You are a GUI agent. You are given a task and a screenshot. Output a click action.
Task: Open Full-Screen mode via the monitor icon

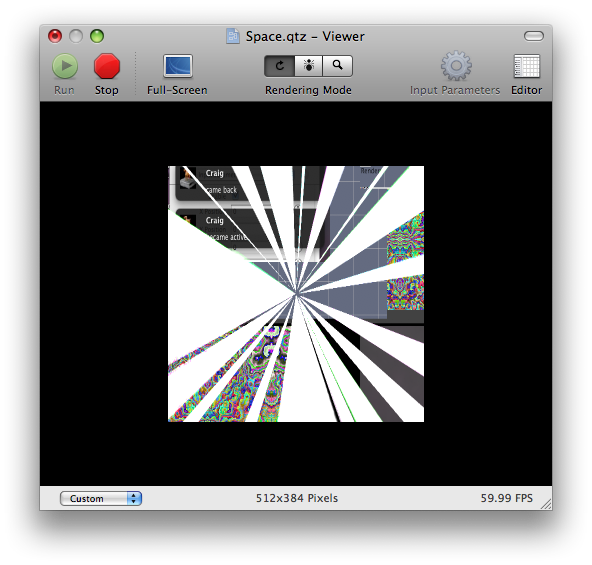(178, 66)
